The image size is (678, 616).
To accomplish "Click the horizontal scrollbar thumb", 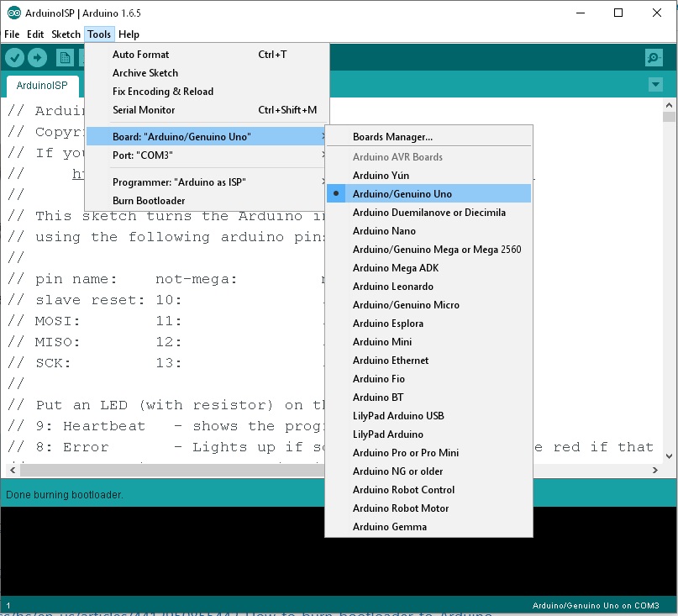I will pyautogui.click(x=172, y=471).
